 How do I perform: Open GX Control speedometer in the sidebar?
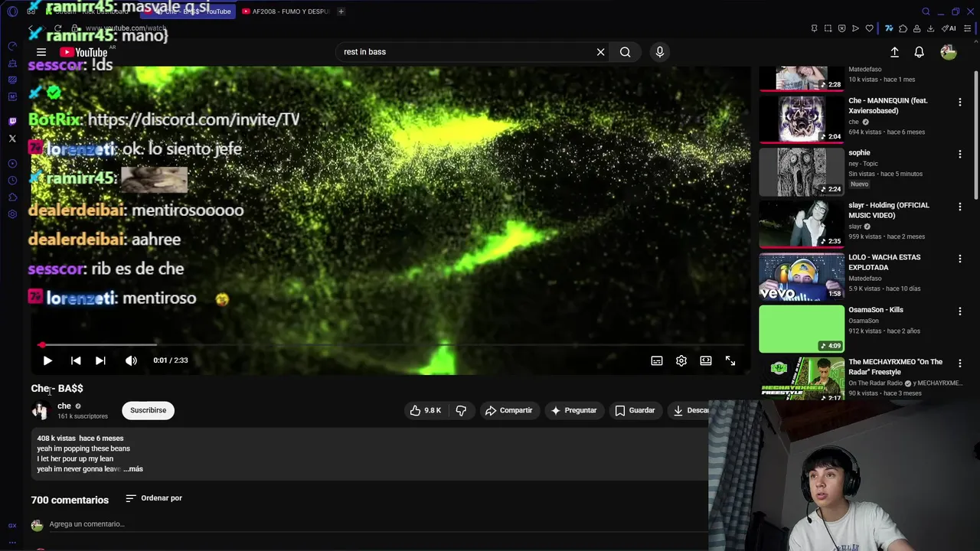[x=12, y=46]
